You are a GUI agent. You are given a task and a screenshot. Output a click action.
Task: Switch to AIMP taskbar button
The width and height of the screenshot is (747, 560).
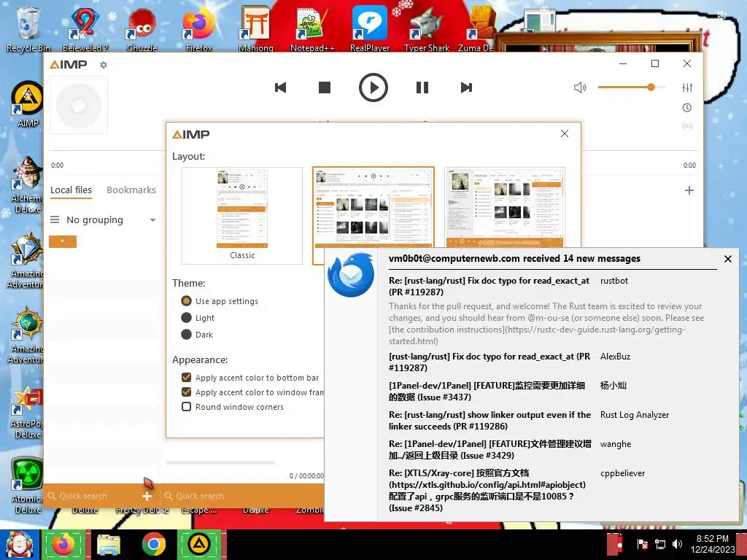[x=199, y=545]
